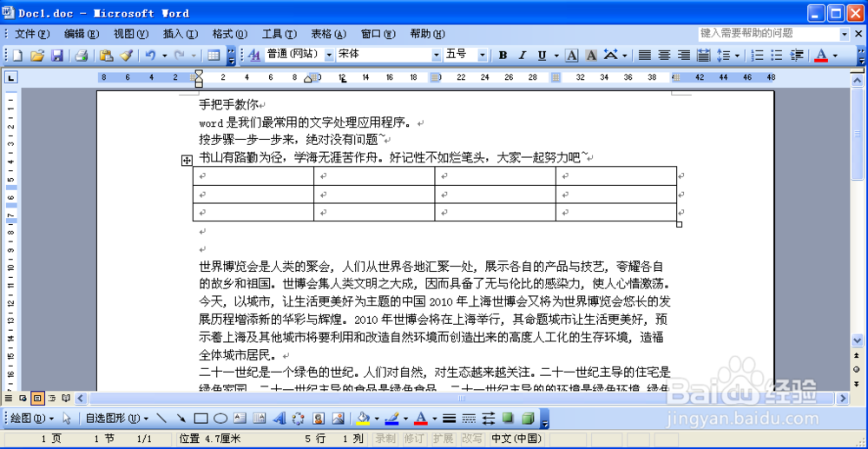
Task: Open the style dropdown 普通(网站)
Action: point(329,56)
